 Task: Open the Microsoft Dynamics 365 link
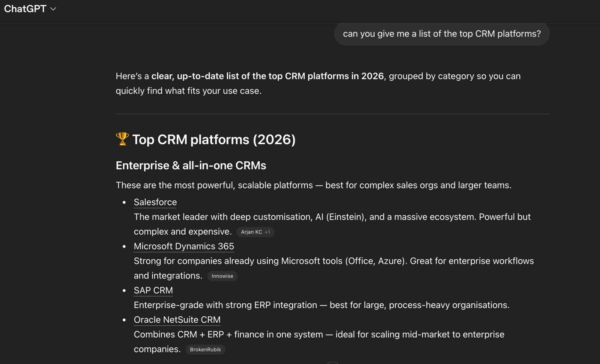point(184,246)
